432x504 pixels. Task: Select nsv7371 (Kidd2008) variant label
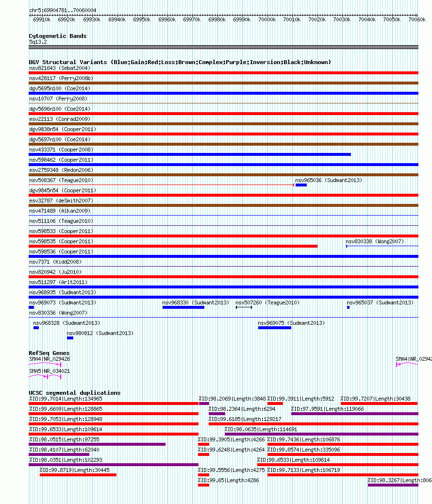tap(55, 262)
